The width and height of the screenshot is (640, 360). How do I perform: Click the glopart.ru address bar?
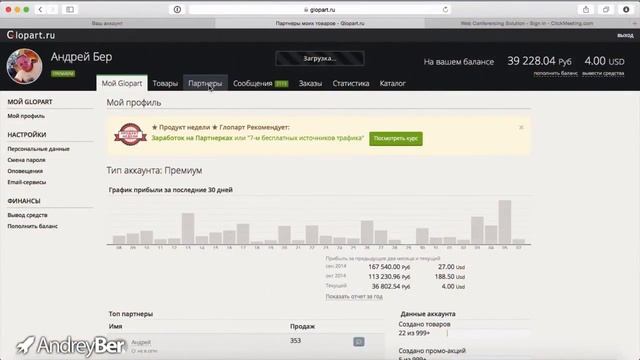tap(320, 9)
